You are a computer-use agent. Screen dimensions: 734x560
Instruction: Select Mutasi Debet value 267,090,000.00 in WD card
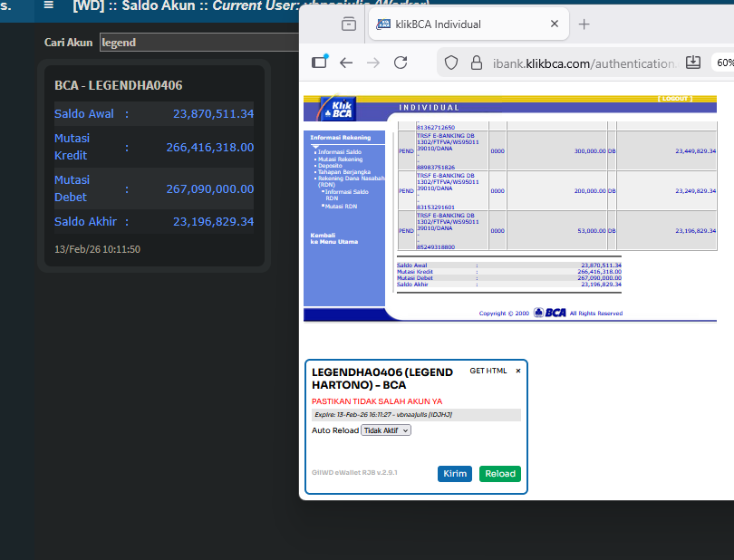pos(210,189)
